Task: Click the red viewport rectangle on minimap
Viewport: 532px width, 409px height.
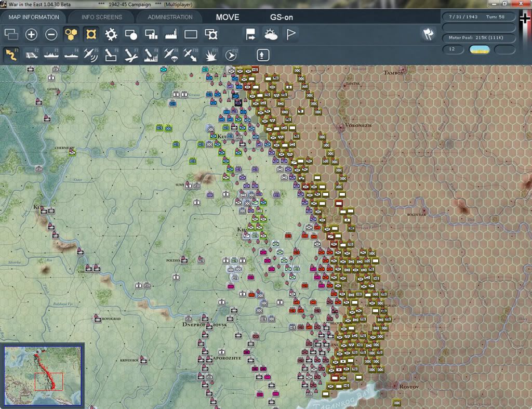Action: (x=49, y=381)
